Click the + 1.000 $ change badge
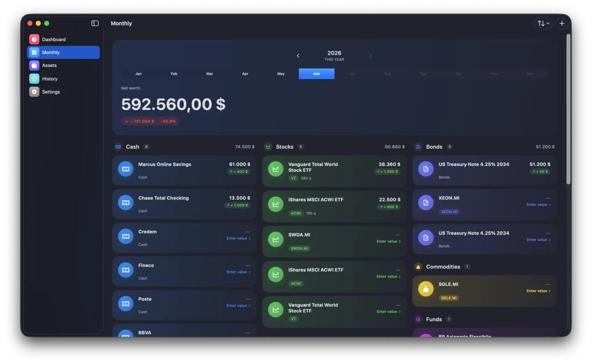The image size is (592, 364). point(237,205)
